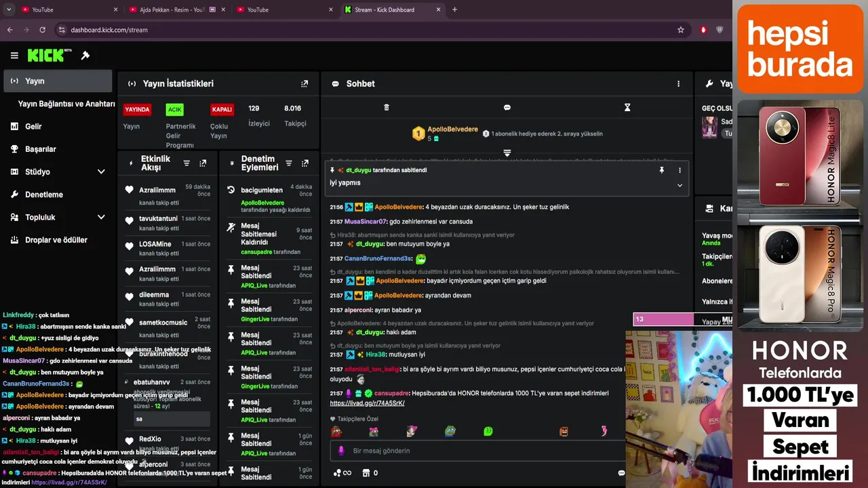Open Droplar ve ödüller page
Viewport: 868px width, 488px height.
pyautogui.click(x=58, y=240)
